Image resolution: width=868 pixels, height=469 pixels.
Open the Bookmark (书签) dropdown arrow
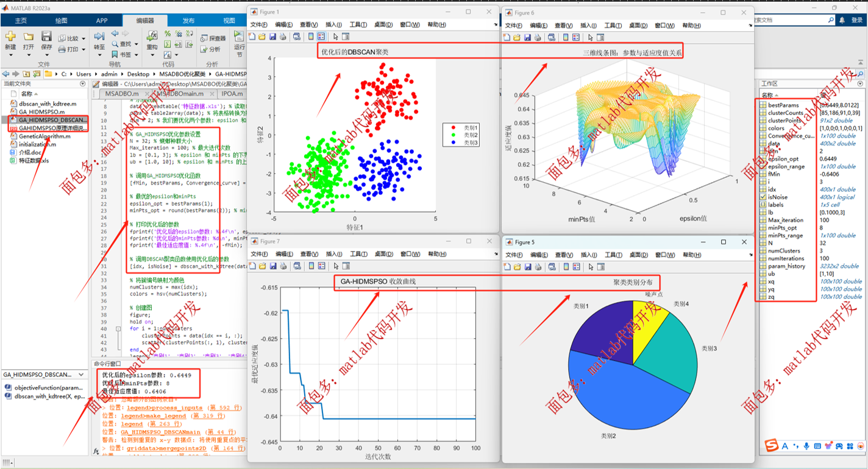(136, 55)
